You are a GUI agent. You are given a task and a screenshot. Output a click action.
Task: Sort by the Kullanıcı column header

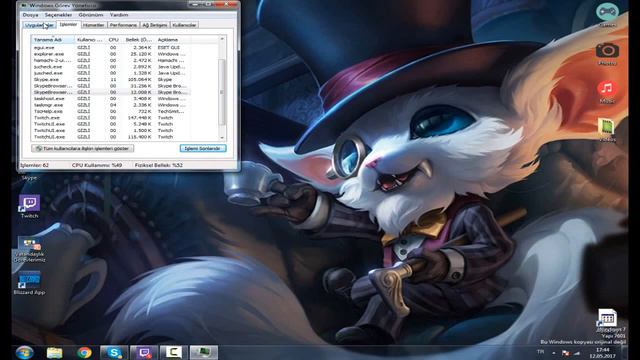pyautogui.click(x=90, y=40)
